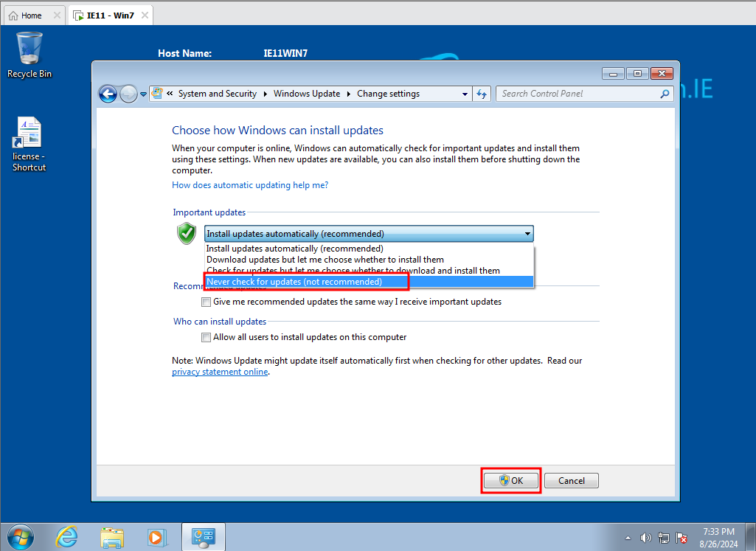This screenshot has width=756, height=551.
Task: Open Windows Explorer from the taskbar
Action: coord(112,537)
